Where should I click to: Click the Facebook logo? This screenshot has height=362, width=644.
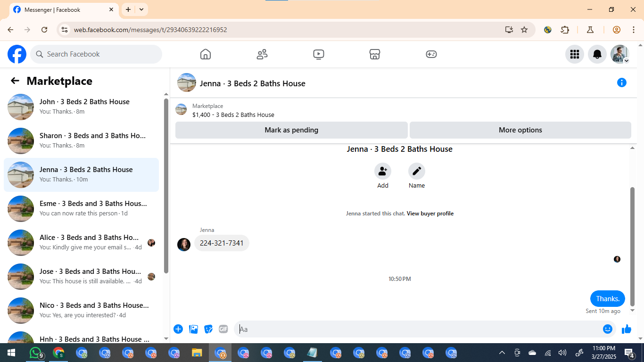[17, 54]
